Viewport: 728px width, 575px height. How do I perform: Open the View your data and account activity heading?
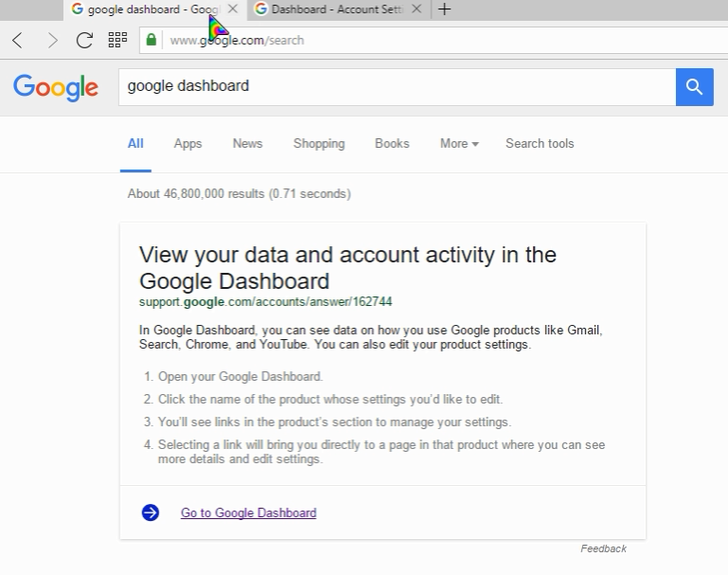click(x=347, y=267)
